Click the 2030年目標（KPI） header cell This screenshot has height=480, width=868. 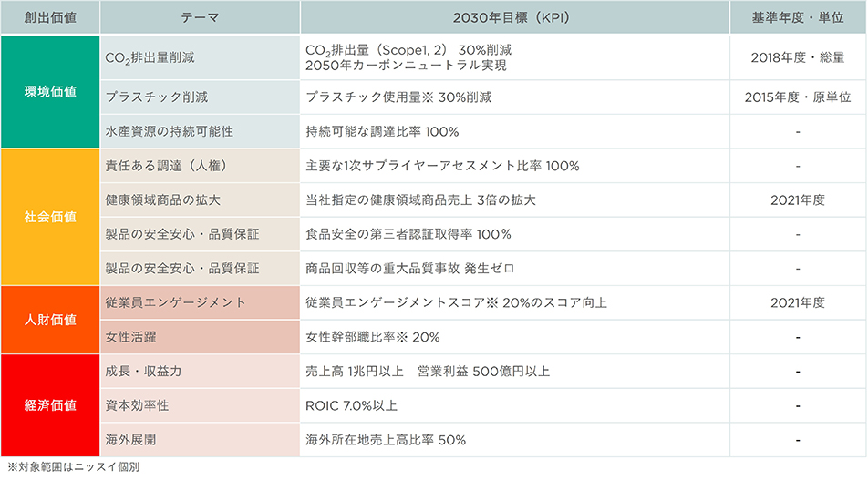pyautogui.click(x=515, y=17)
